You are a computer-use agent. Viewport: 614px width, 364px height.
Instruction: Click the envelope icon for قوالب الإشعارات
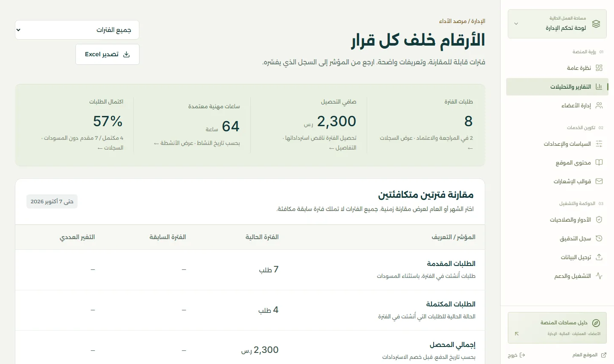coord(599,181)
